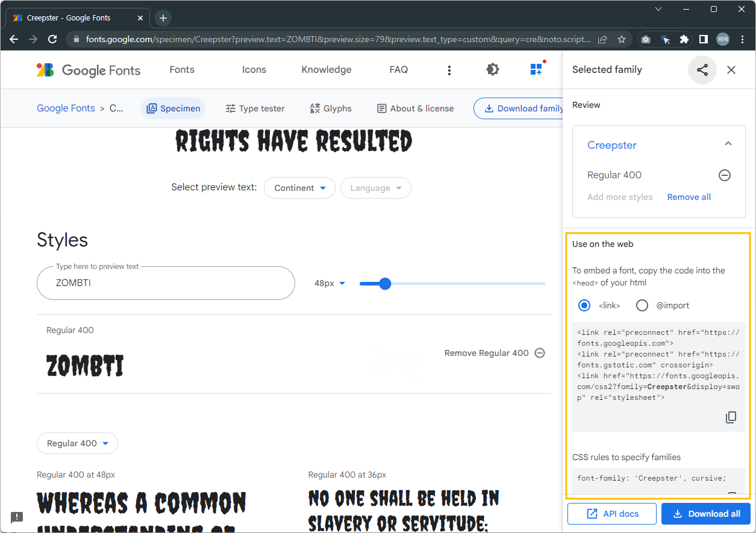
Task: Select the Creepster - Google Fonts browser tab
Action: pos(77,18)
